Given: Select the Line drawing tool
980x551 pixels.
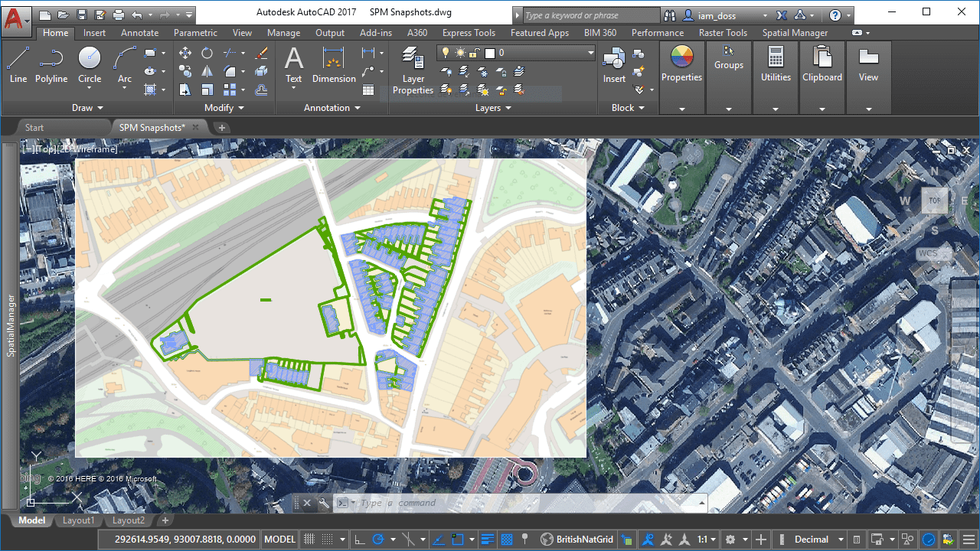Looking at the screenshot, I should click(18, 65).
